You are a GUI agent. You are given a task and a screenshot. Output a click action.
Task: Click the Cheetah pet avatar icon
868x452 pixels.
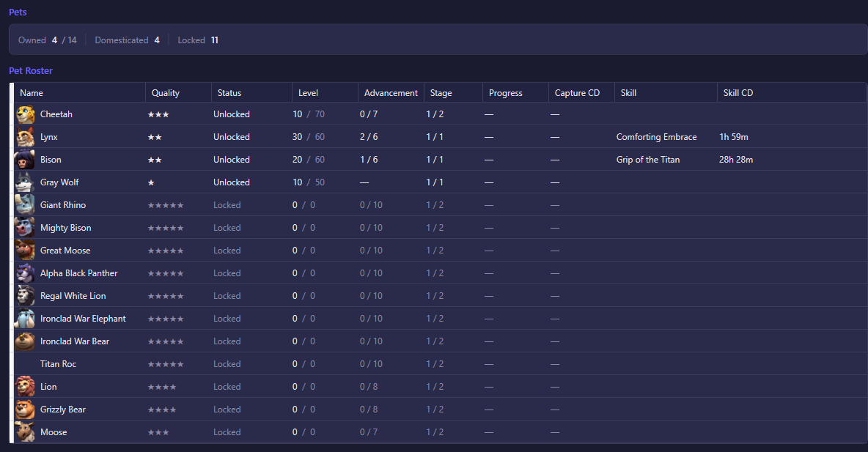(x=25, y=114)
